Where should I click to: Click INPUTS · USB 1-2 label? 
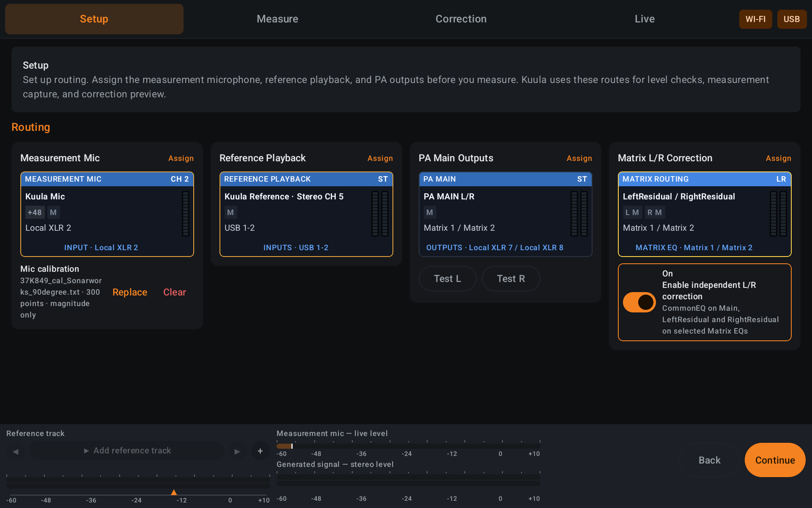(296, 248)
